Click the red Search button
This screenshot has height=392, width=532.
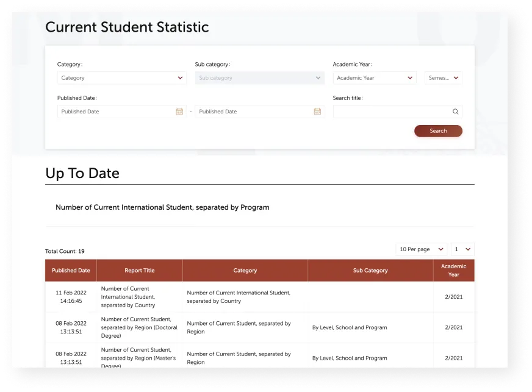pyautogui.click(x=438, y=131)
